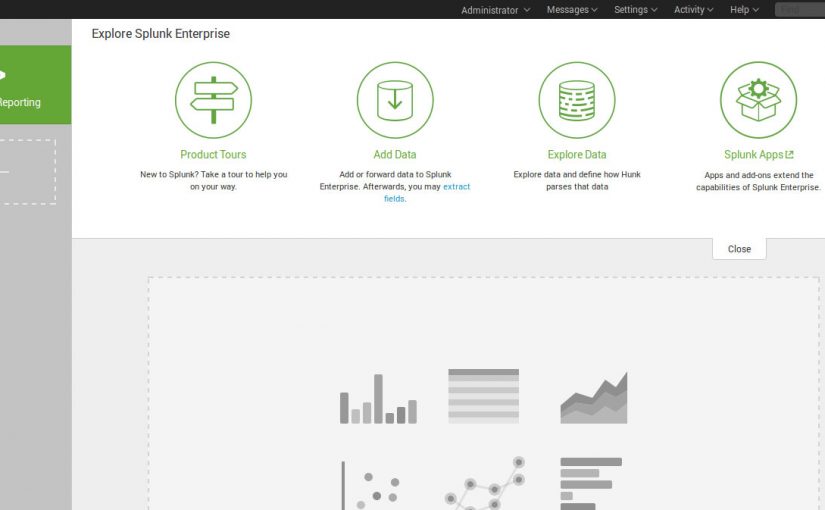Click the connected line chart icon
This screenshot has width=825, height=510.
pos(485,483)
